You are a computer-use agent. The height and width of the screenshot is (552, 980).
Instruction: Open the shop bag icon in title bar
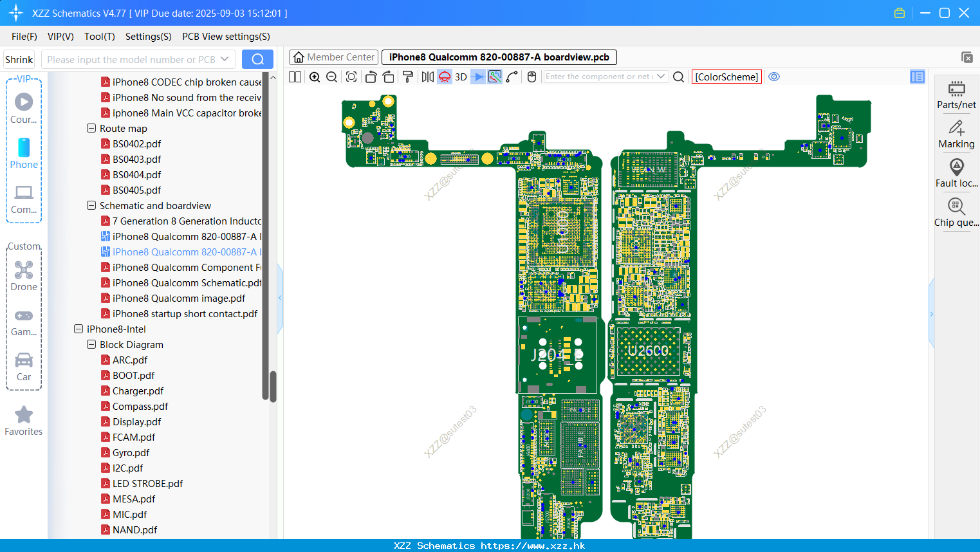point(900,13)
